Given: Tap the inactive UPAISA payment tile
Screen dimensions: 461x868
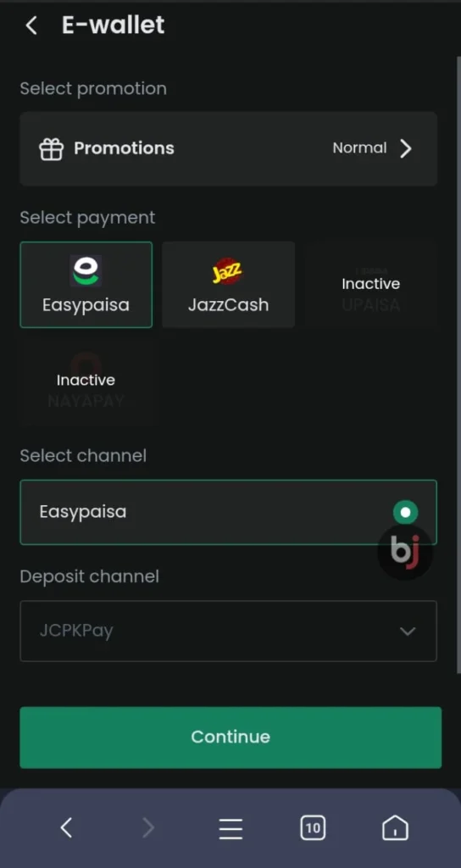Looking at the screenshot, I should (371, 285).
